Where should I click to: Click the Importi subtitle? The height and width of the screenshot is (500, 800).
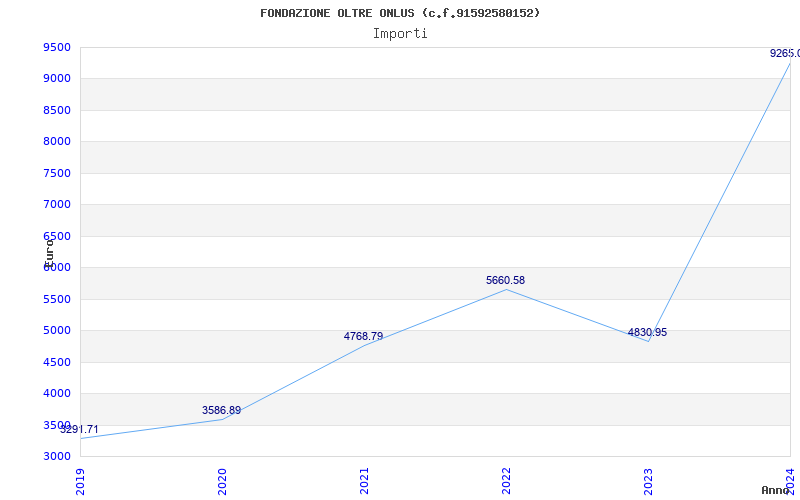(400, 34)
